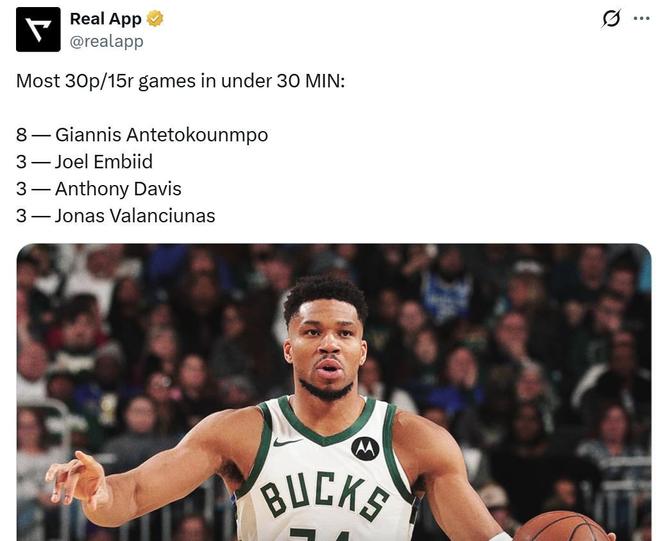Click the Giannis Antetokounmpo stat line
Screen dimensions: 660x541
coord(142,135)
